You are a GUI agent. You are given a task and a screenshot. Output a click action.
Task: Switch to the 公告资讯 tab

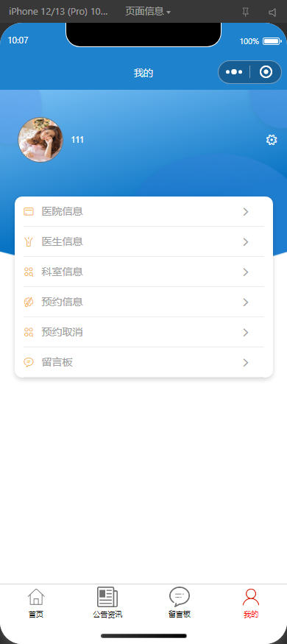pyautogui.click(x=107, y=603)
